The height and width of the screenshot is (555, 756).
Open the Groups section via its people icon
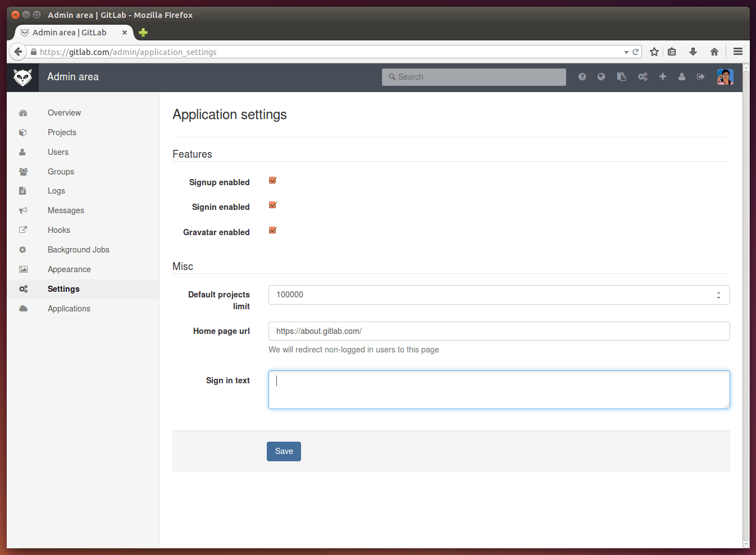(x=22, y=171)
